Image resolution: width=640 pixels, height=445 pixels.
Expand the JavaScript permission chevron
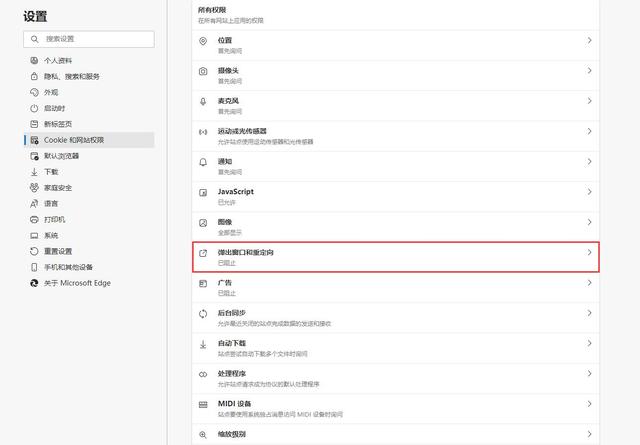click(x=590, y=192)
